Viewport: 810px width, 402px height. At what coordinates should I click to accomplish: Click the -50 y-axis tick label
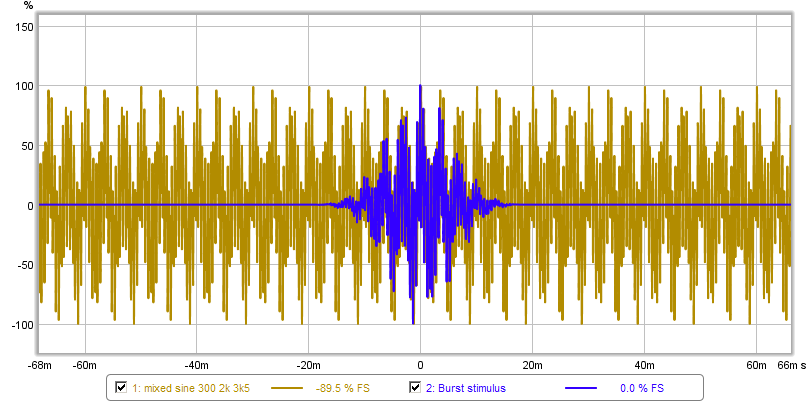(26, 265)
